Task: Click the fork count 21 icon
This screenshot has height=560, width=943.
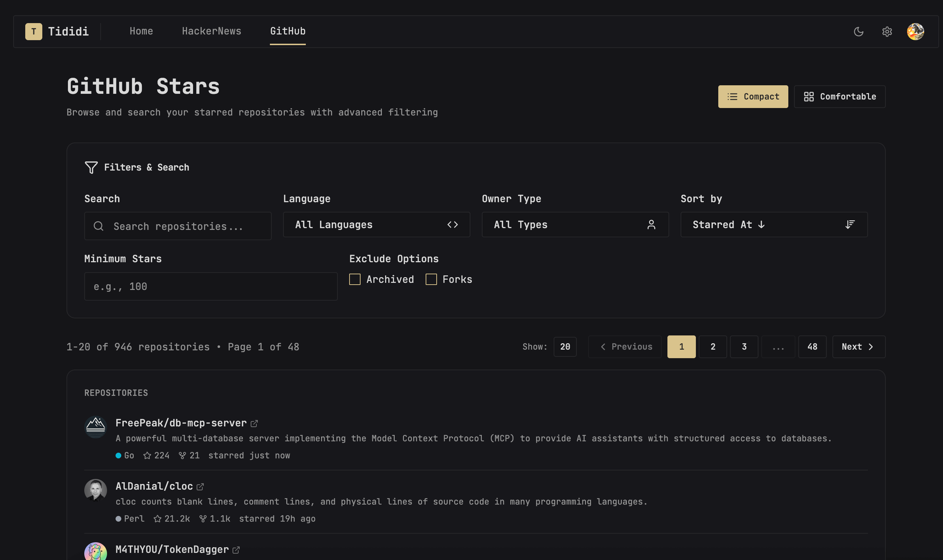Action: tap(182, 456)
